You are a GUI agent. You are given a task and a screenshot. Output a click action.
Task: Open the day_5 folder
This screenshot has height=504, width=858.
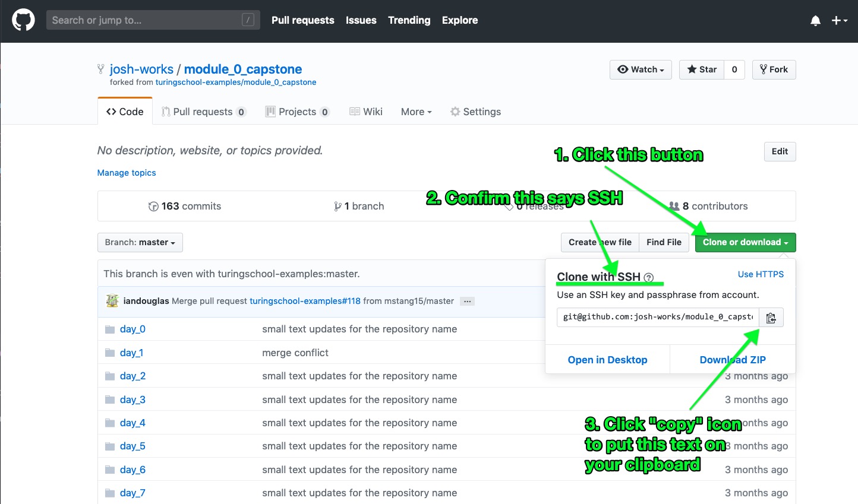click(133, 446)
